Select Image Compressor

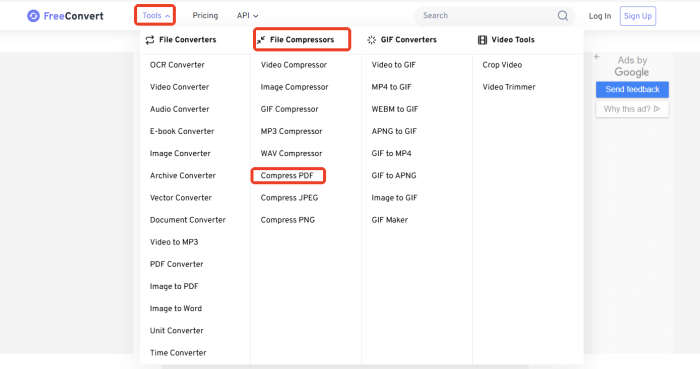click(x=294, y=87)
